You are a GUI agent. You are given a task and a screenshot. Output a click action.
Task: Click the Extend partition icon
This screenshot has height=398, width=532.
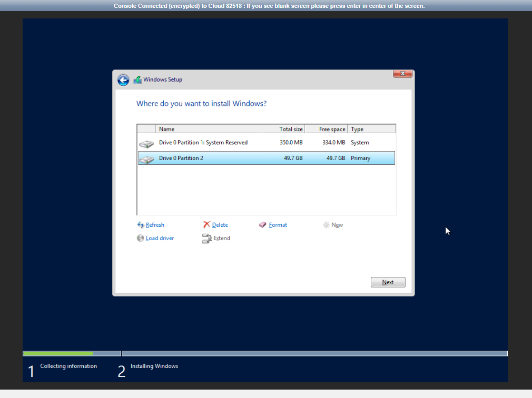[x=206, y=238]
